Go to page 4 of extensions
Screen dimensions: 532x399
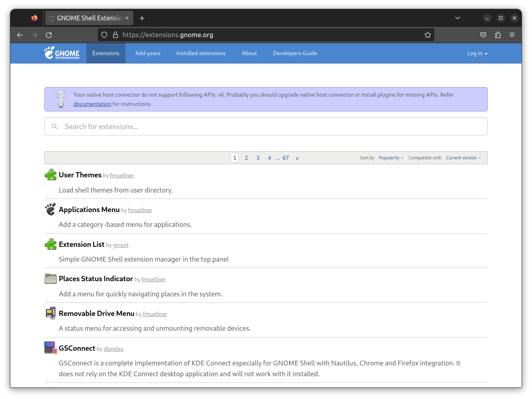click(x=270, y=158)
